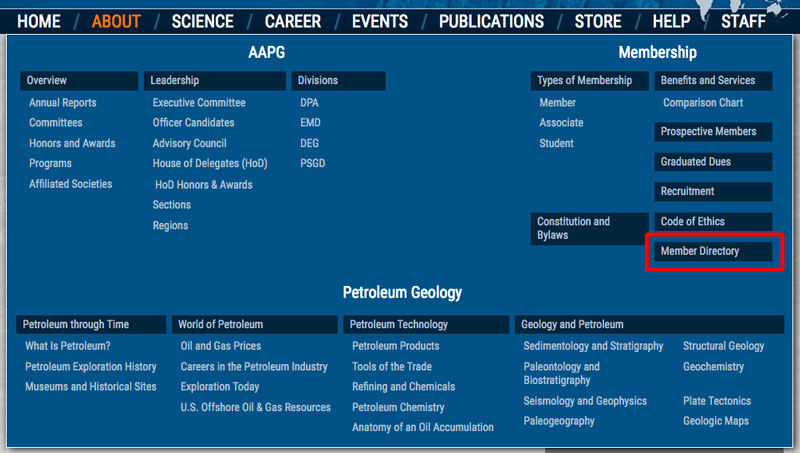Open the Constitution and Bylaws section
The width and height of the screenshot is (800, 453).
coord(573,228)
